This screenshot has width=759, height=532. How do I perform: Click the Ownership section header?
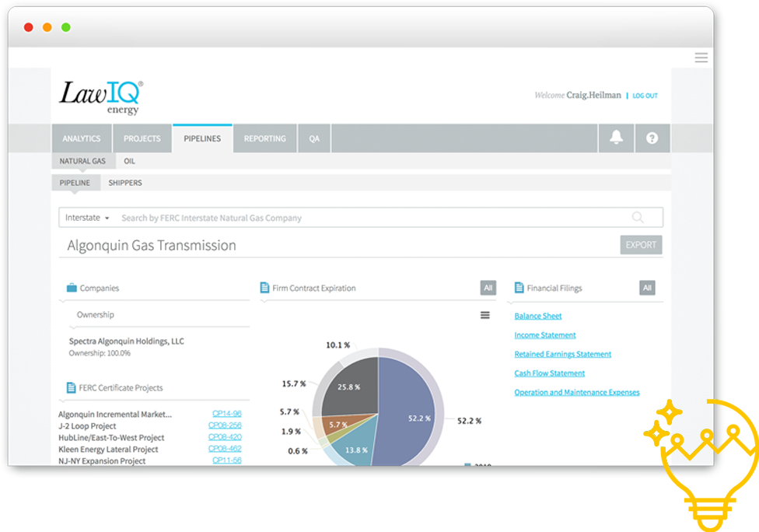click(x=96, y=314)
